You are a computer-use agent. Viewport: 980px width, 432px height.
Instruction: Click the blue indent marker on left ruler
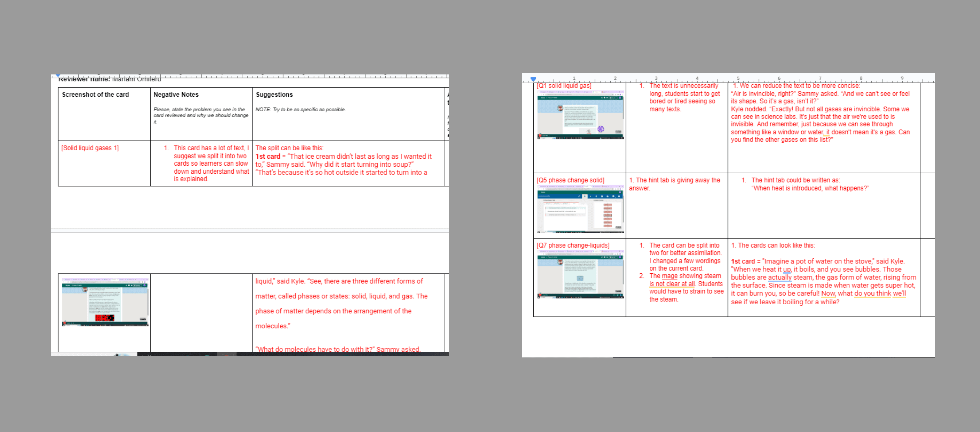coord(58,76)
